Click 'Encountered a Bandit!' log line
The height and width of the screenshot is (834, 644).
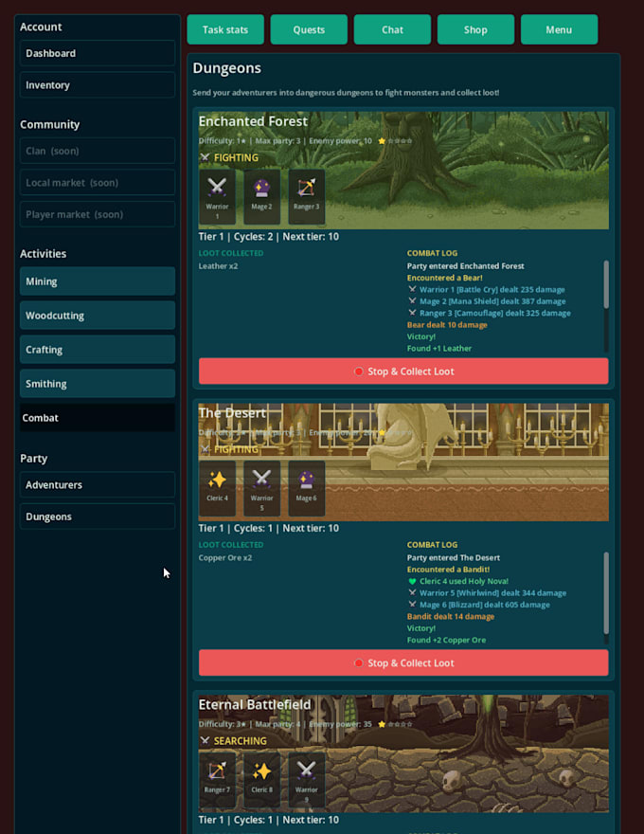pyautogui.click(x=449, y=570)
